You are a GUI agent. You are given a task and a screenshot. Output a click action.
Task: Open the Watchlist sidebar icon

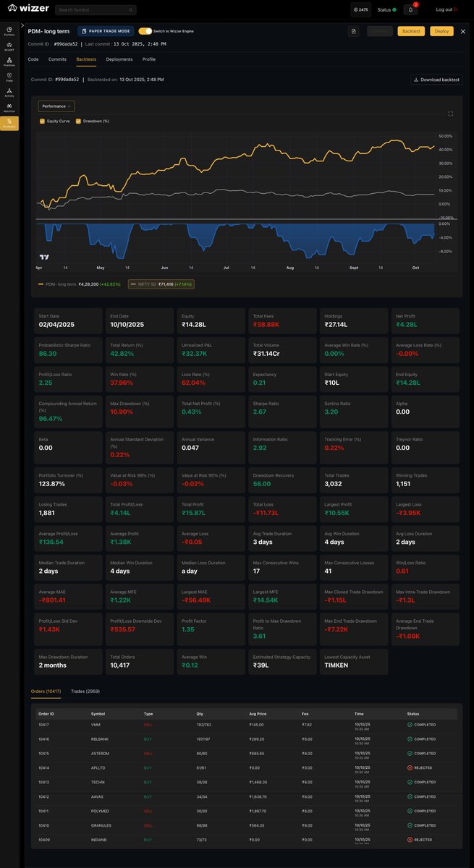9,106
